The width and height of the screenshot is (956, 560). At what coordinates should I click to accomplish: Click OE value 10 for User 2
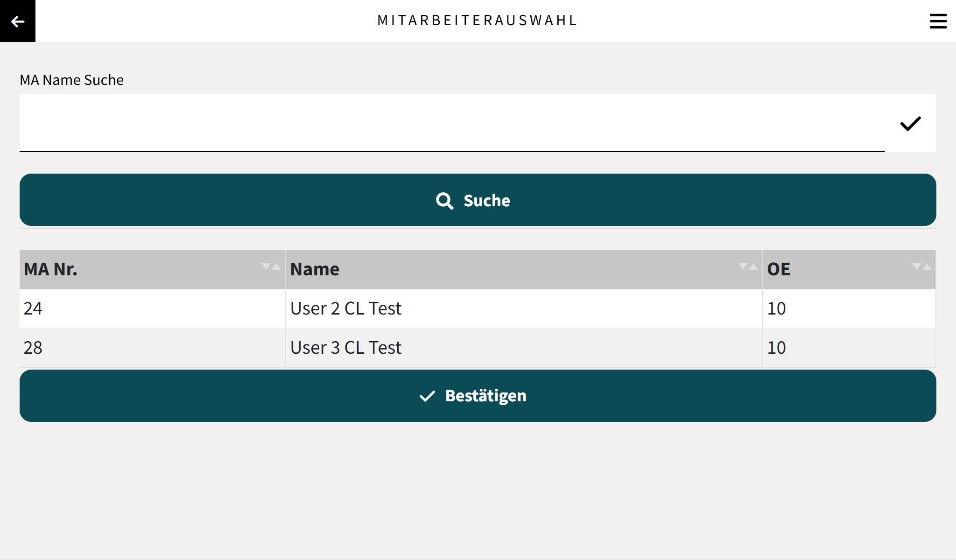click(776, 308)
